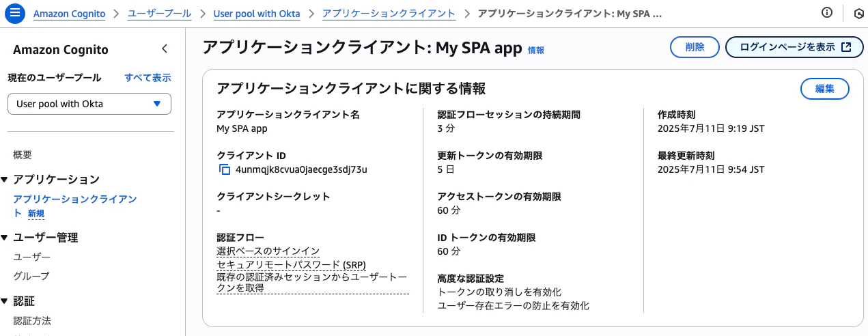Click the 既存の認証済みセッションからユーザートークンを取得 term

point(312,282)
